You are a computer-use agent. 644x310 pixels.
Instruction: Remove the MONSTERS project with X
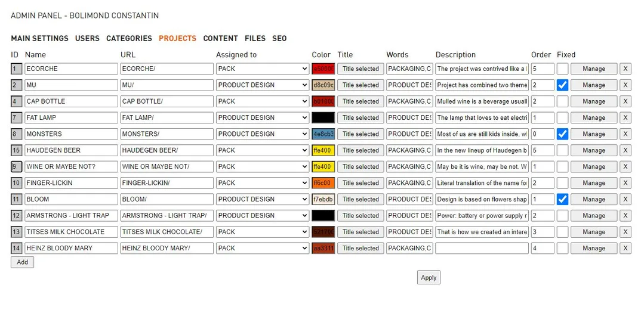[x=625, y=134]
